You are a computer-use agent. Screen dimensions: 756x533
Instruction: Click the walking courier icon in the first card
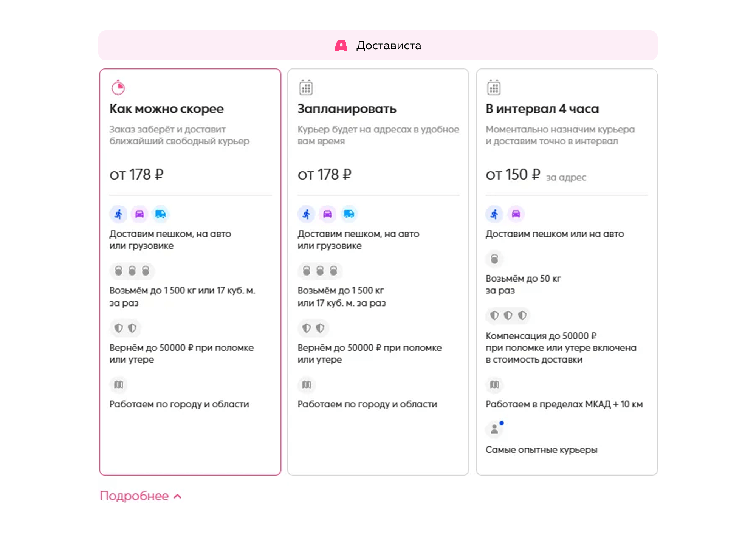tap(119, 214)
